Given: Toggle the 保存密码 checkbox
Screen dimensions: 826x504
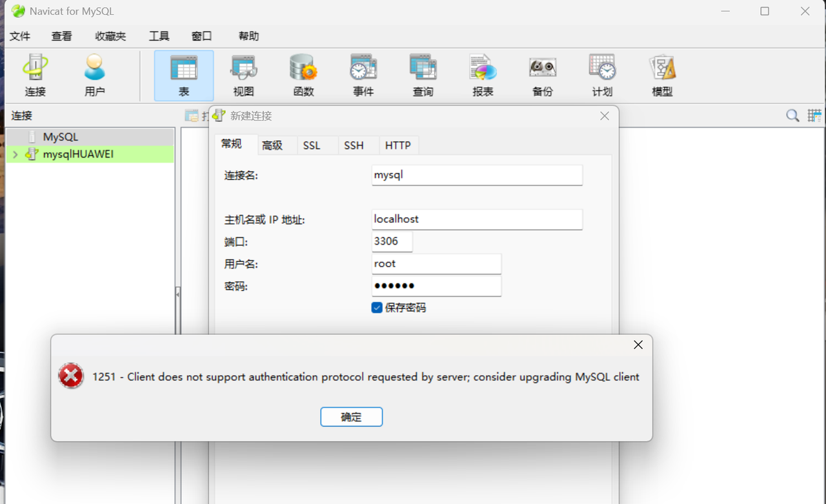Looking at the screenshot, I should (377, 308).
